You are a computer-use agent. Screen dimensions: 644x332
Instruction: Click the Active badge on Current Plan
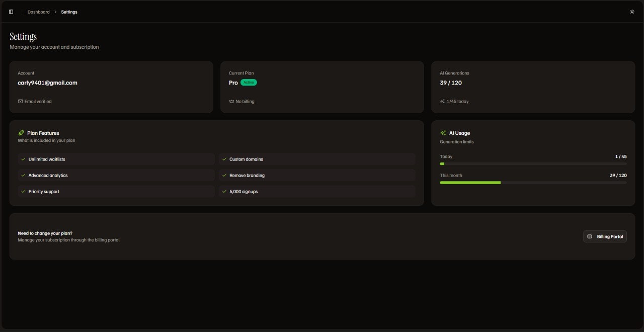(x=249, y=82)
